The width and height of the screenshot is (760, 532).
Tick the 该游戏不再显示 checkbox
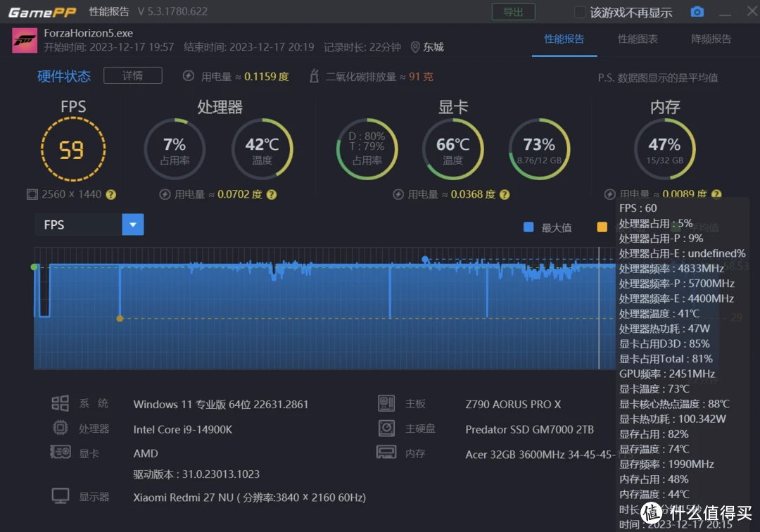click(x=580, y=12)
